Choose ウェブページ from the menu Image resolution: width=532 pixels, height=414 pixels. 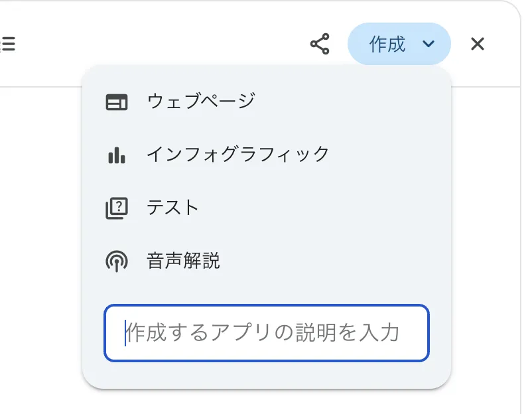(x=200, y=101)
